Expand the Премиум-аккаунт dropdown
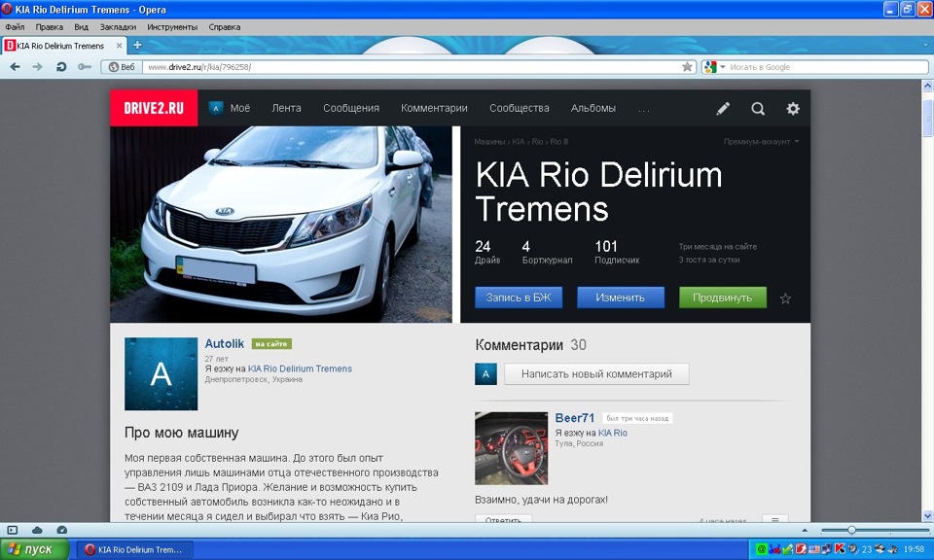Image resolution: width=934 pixels, height=560 pixels. click(761, 142)
